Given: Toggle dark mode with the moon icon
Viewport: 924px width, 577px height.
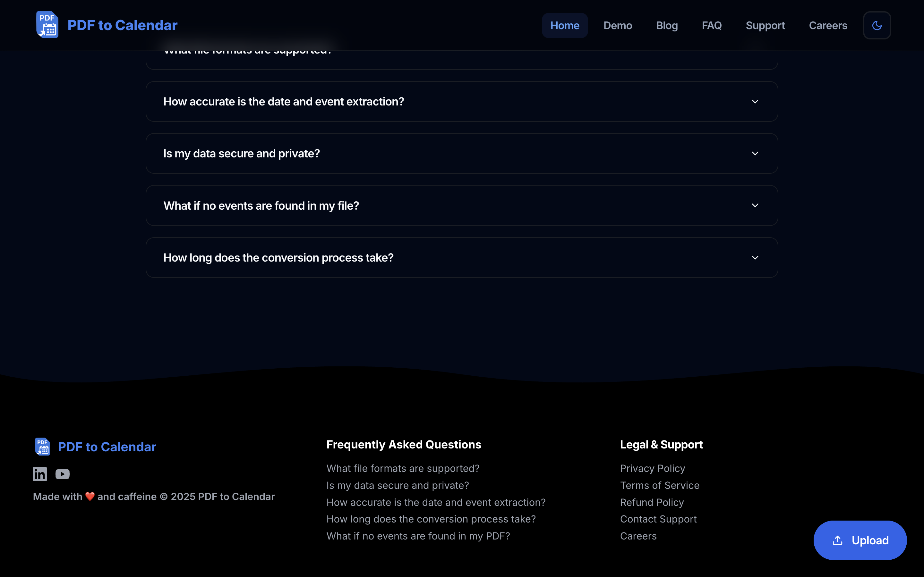Looking at the screenshot, I should coord(877,26).
